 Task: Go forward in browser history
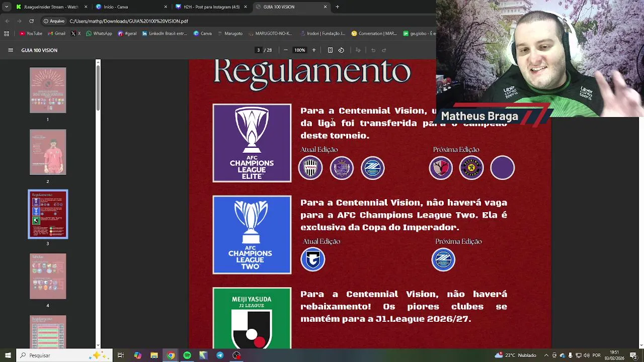19,21
